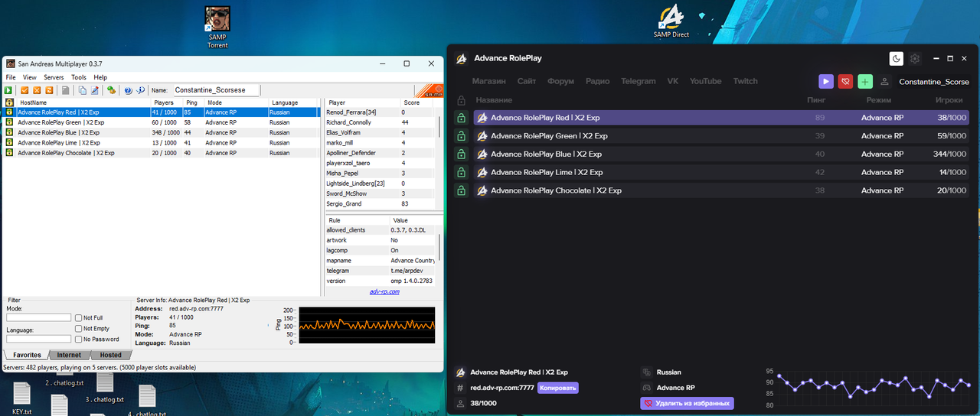The image size is (980, 416).
Task: Click the user profile icon beside nickname field
Action: coord(885,81)
